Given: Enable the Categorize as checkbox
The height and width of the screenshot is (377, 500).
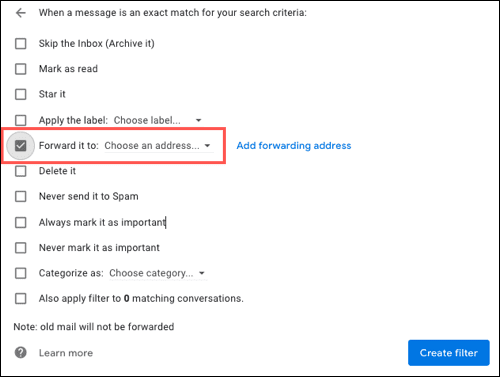Looking at the screenshot, I should pyautogui.click(x=21, y=273).
